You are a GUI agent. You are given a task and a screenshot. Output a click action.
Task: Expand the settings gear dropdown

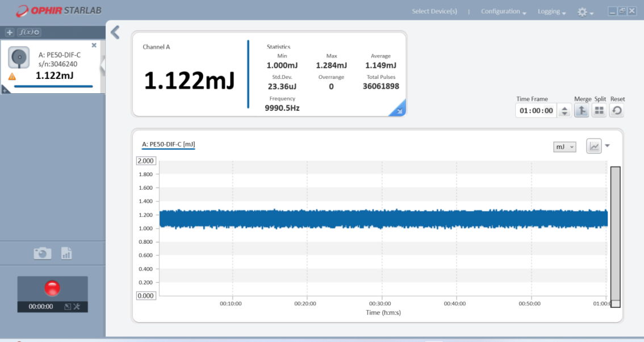tap(585, 12)
